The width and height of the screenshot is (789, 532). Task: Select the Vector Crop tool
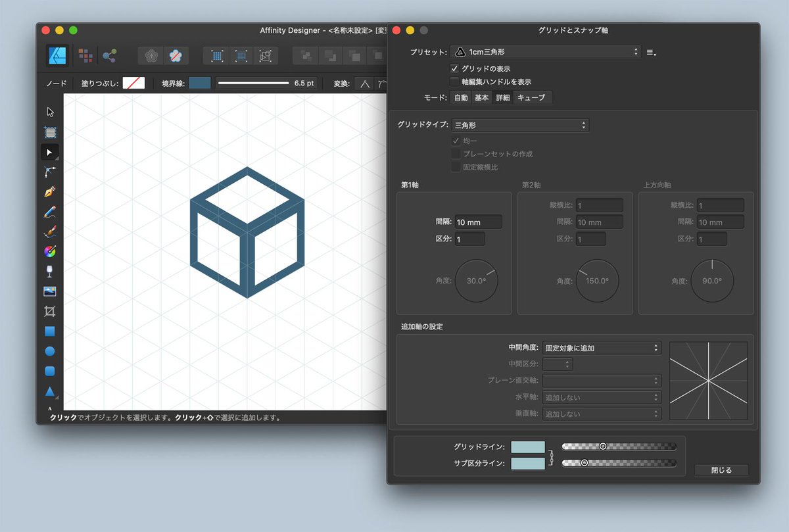tap(50, 311)
